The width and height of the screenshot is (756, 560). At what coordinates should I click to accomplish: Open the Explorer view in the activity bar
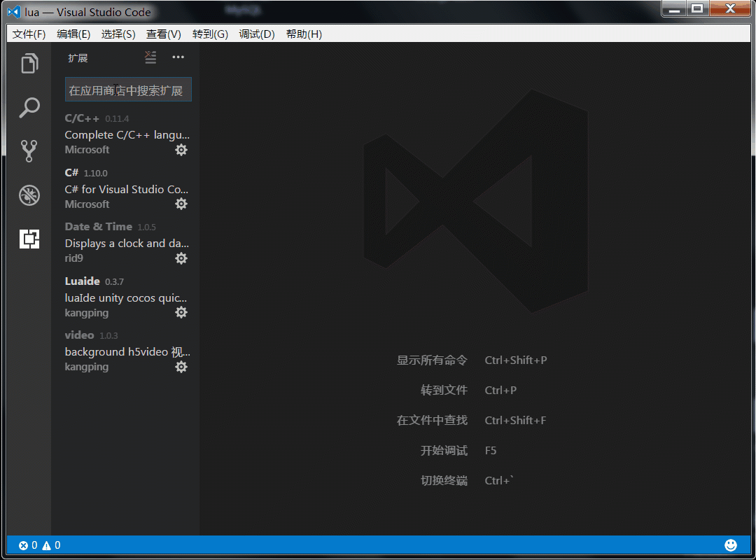[x=29, y=63]
